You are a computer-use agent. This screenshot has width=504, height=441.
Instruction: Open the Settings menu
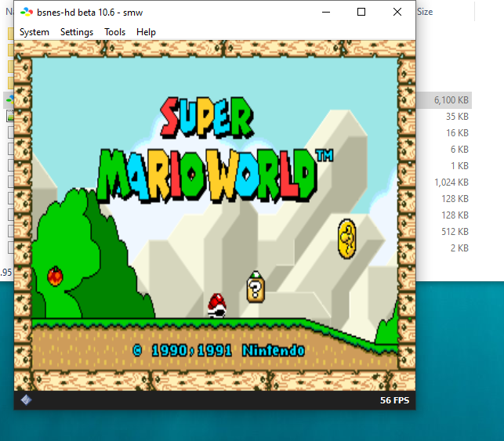coord(77,32)
